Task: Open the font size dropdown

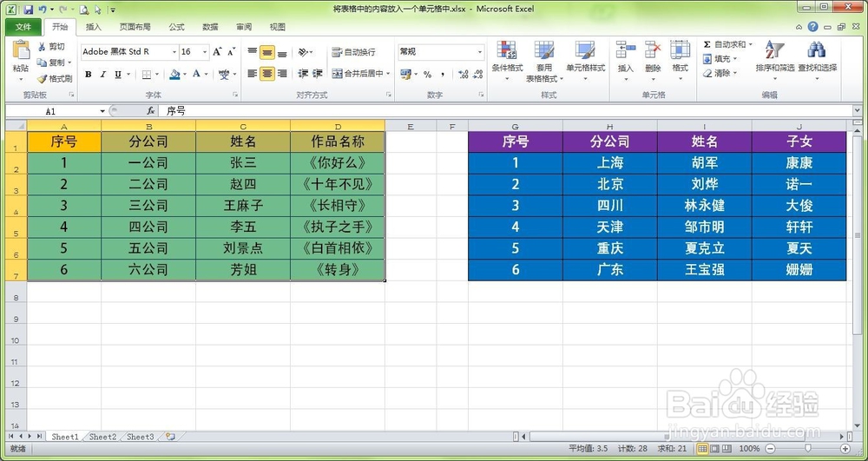Action: (x=205, y=52)
